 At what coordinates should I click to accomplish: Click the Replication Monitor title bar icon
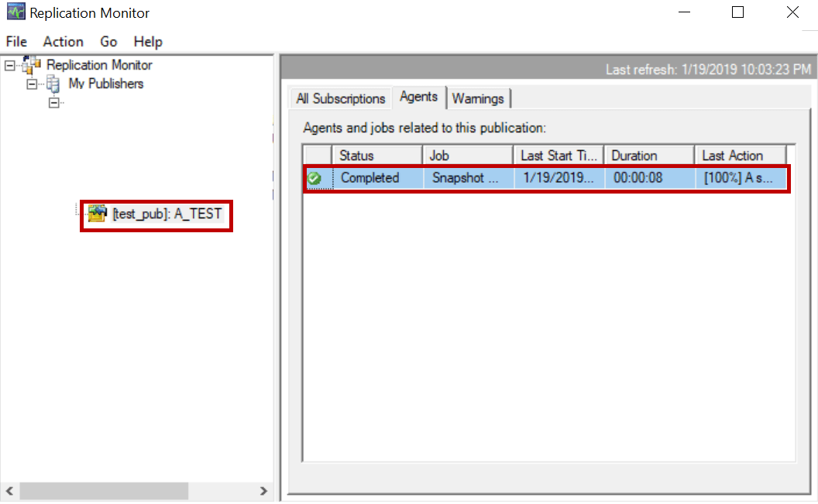15,12
